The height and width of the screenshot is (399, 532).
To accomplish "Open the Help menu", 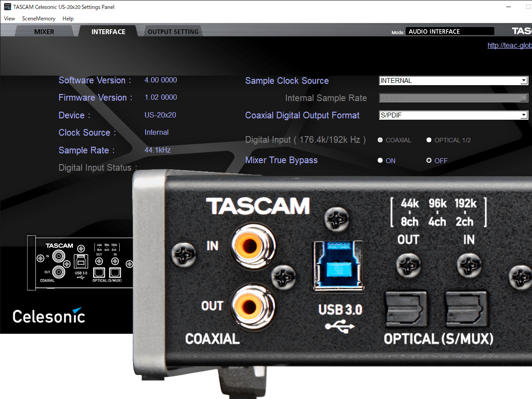I will tap(68, 19).
